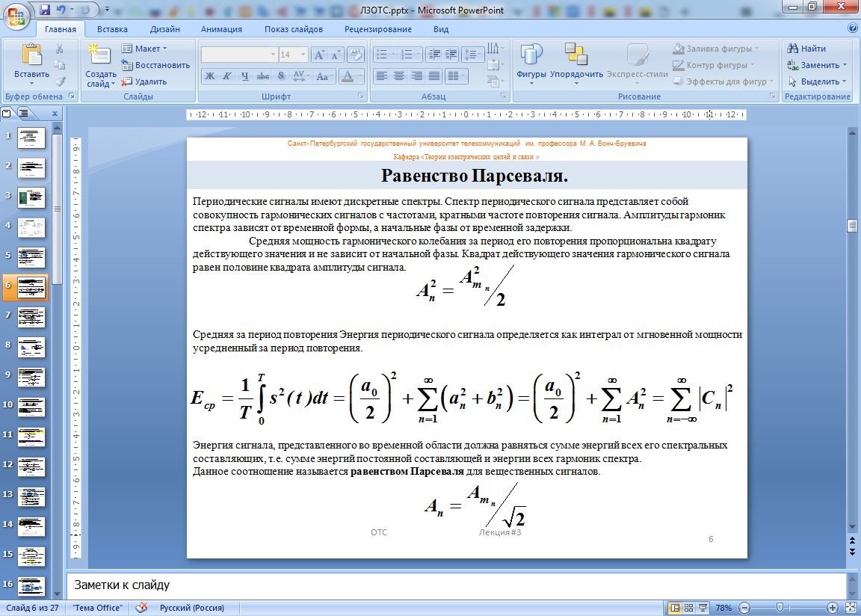This screenshot has height=616, width=861.
Task: Click the Office button logo
Action: [x=16, y=14]
